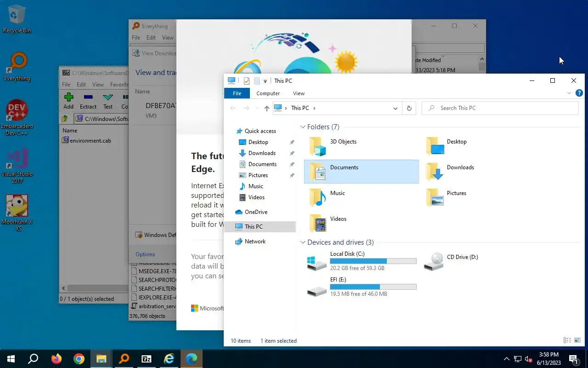This screenshot has width=588, height=368.
Task: Click the Add button in 7-Zip
Action: pyautogui.click(x=68, y=101)
